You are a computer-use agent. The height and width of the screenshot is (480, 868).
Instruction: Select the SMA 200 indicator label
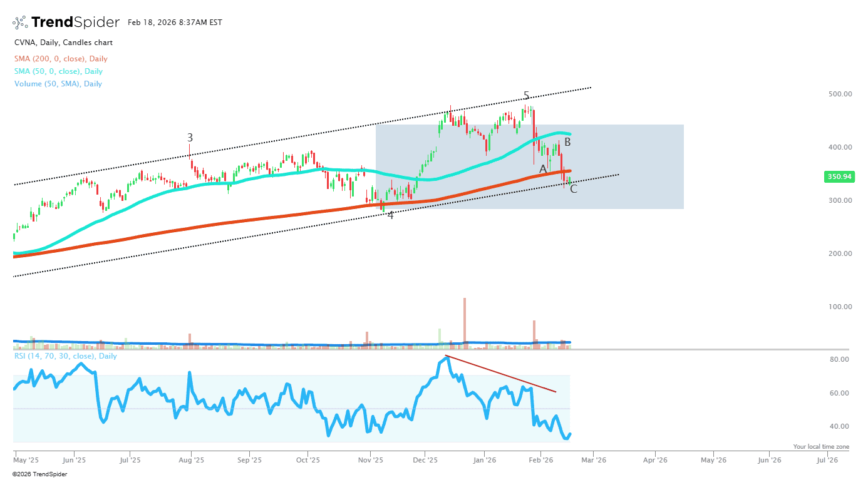61,59
